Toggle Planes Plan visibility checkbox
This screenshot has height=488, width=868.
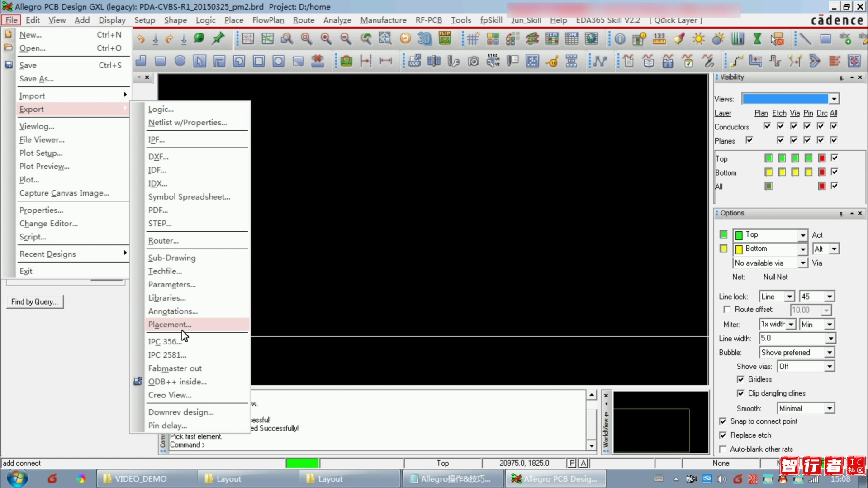point(749,140)
